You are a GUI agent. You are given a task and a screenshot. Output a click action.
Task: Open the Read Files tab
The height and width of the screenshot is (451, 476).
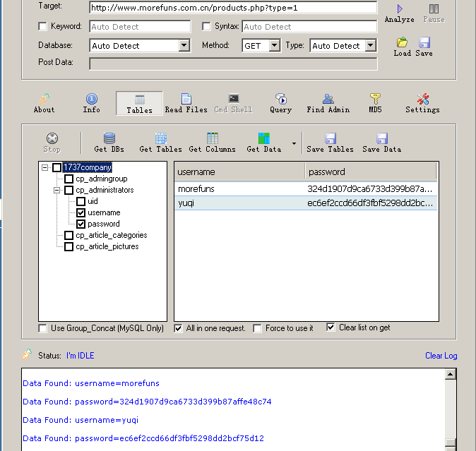pos(186,104)
